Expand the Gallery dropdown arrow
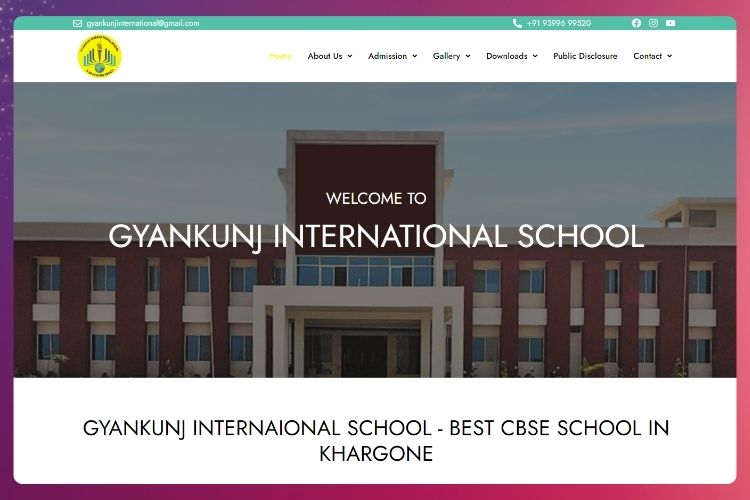750x500 pixels. coord(468,56)
